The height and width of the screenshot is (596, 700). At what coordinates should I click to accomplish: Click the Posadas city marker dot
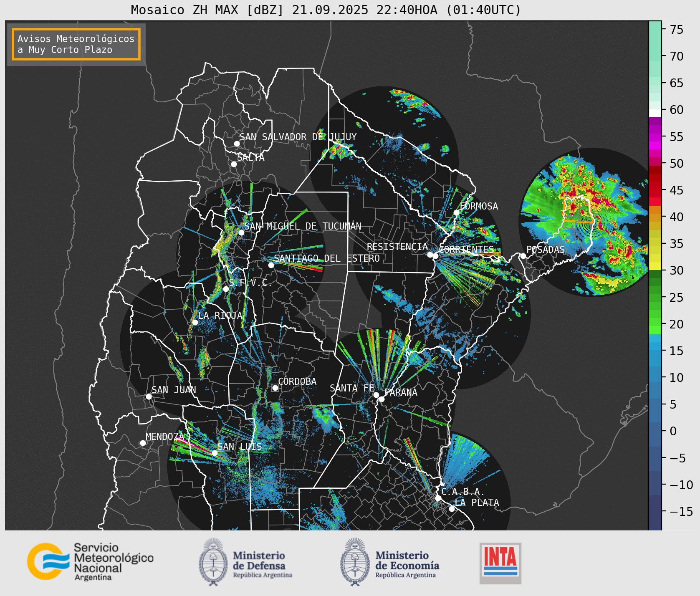[523, 256]
